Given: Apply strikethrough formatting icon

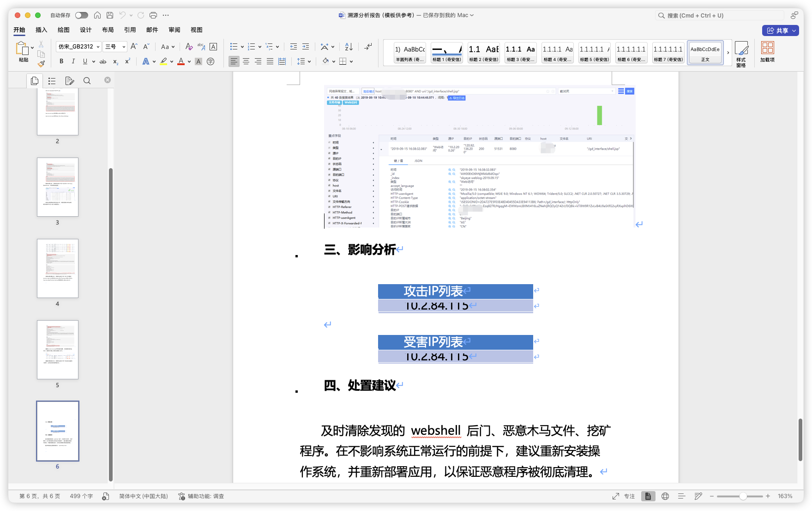Looking at the screenshot, I should (x=103, y=61).
